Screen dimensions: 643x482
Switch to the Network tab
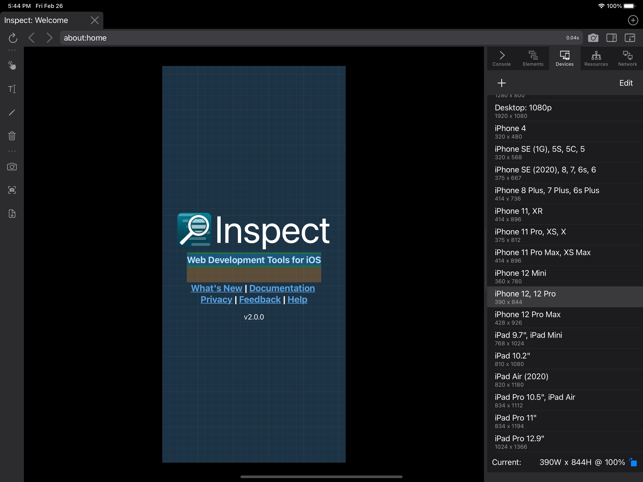pos(627,59)
